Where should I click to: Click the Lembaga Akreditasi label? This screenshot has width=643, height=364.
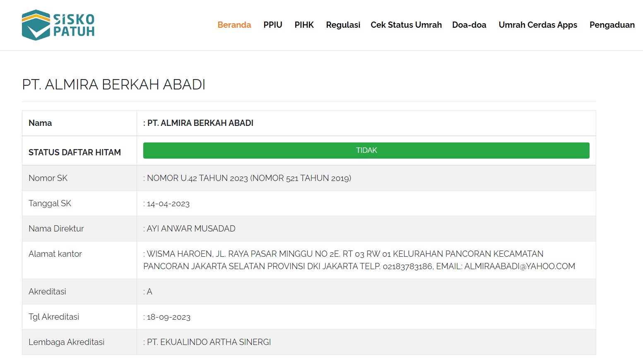tap(66, 342)
